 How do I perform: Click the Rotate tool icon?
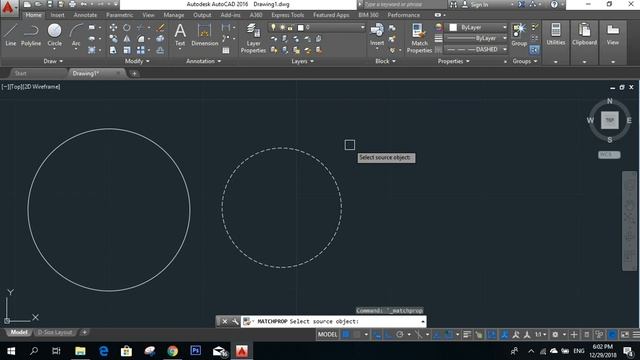click(127, 27)
